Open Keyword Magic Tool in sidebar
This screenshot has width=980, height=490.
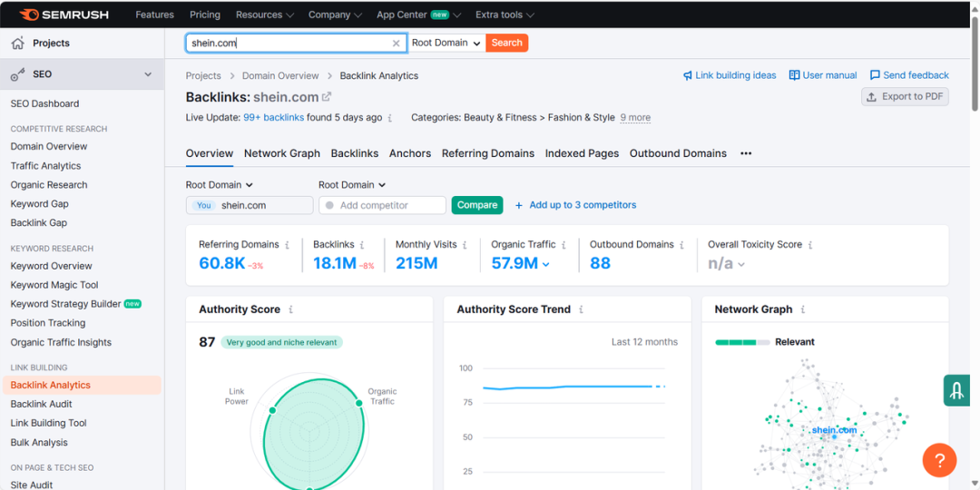tap(54, 285)
